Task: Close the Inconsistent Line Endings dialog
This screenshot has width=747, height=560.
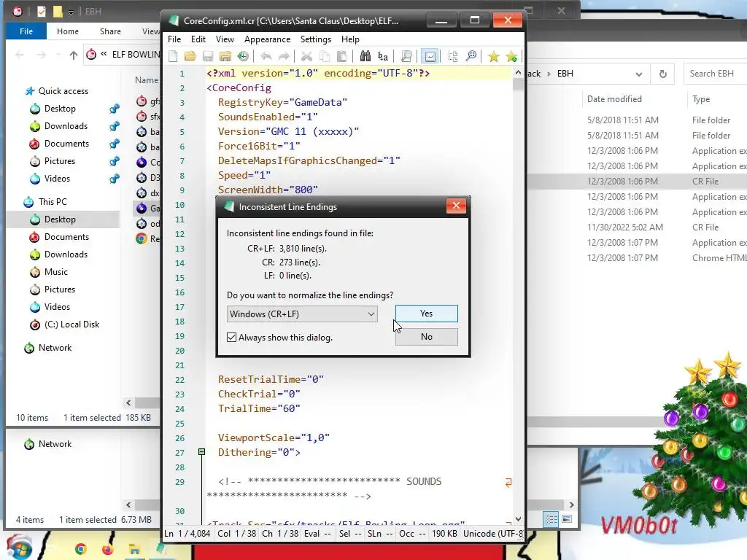Action: [456, 206]
